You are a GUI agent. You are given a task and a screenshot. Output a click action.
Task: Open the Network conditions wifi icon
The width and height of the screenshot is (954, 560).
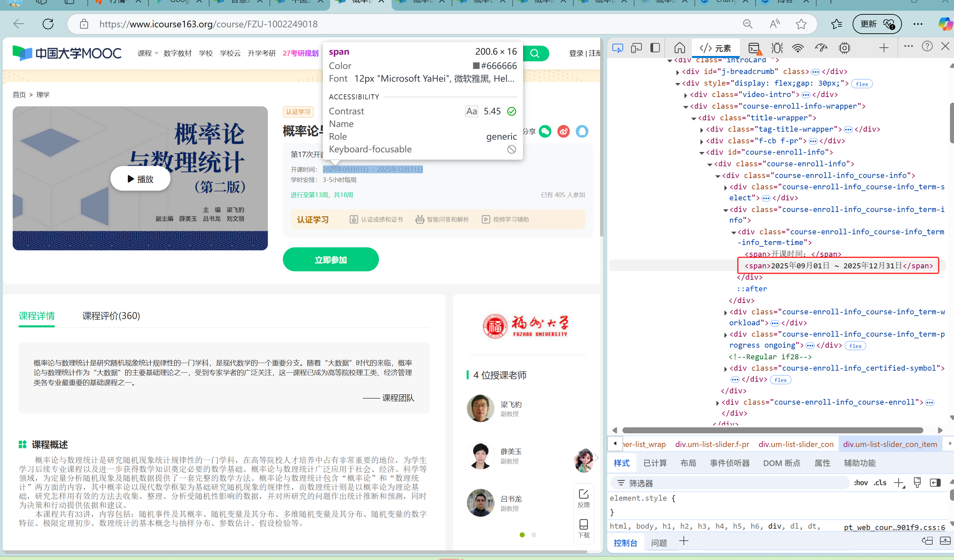[798, 48]
